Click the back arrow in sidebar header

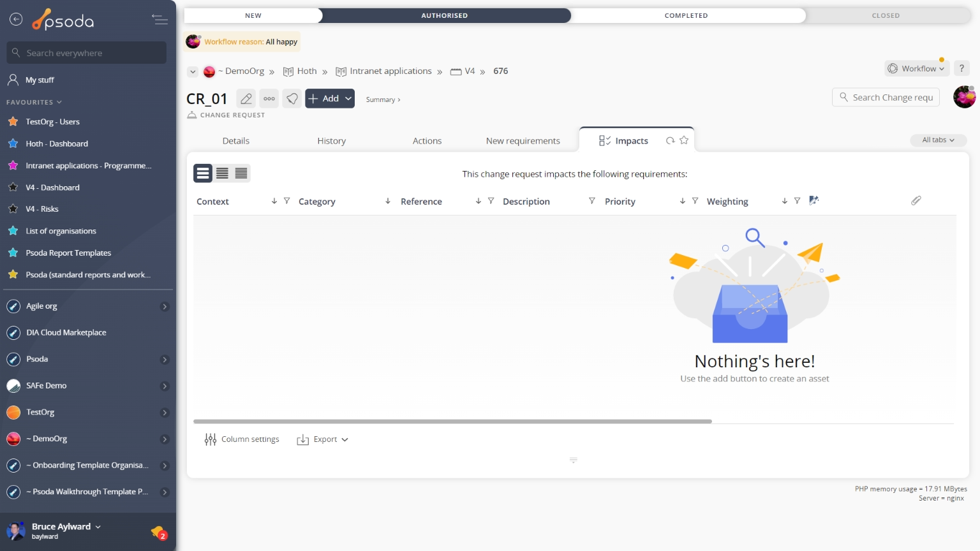16,19
